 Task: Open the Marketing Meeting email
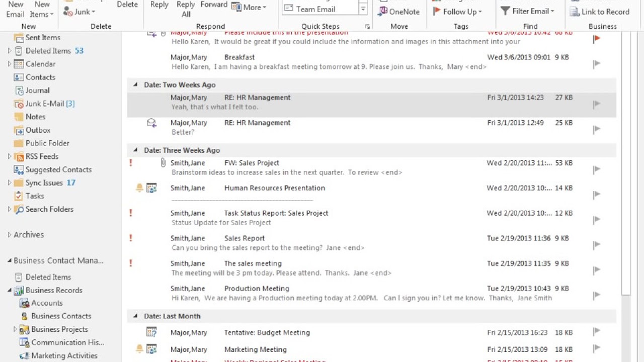click(x=371, y=349)
